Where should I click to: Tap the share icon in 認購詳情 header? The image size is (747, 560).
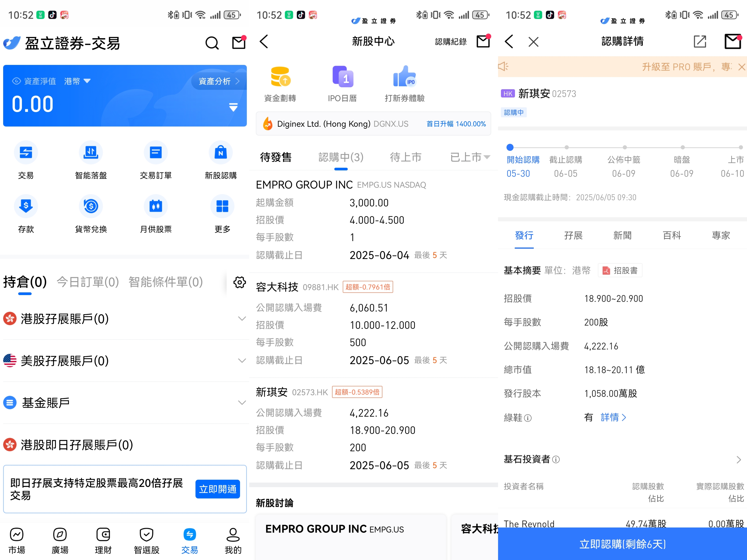pos(700,42)
